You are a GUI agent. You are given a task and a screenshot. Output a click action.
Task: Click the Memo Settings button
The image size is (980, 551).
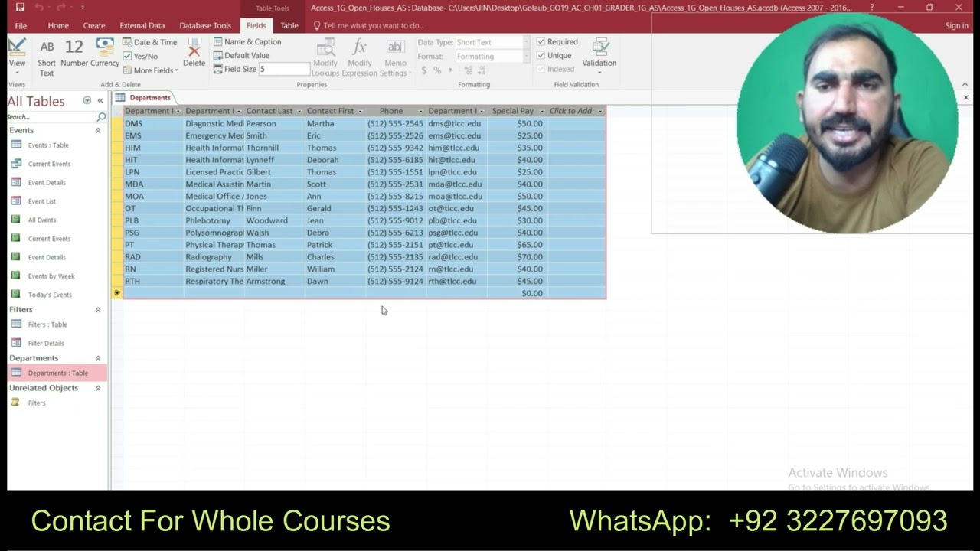[396, 57]
